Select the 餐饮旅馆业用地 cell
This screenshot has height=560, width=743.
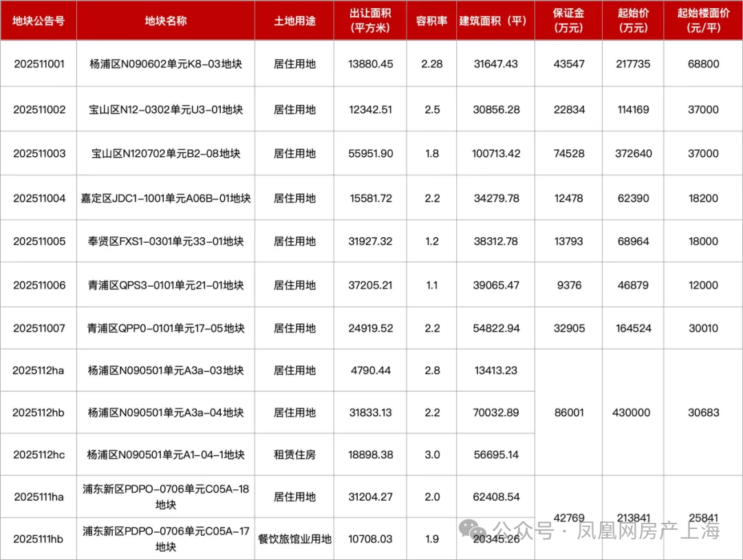(x=294, y=539)
